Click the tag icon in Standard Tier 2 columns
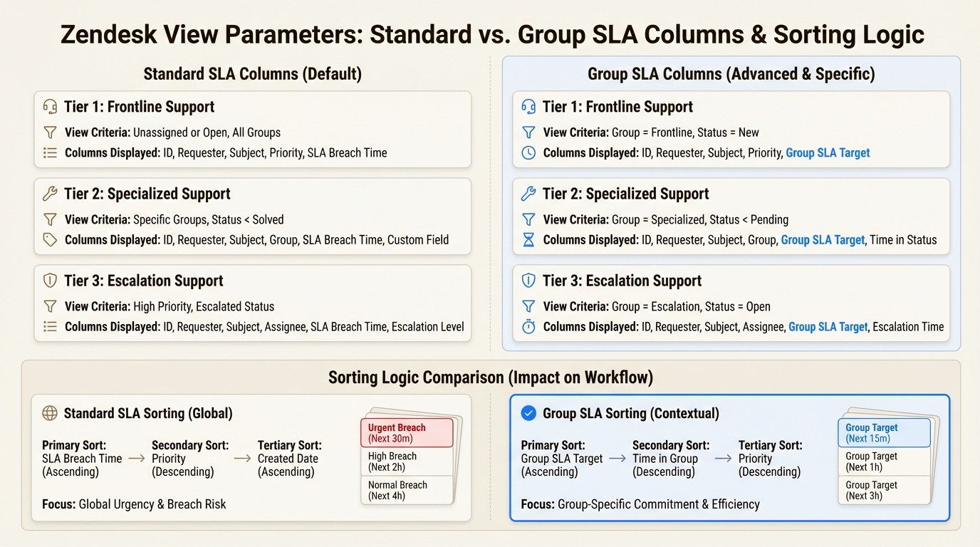This screenshot has height=547, width=980. tap(50, 240)
